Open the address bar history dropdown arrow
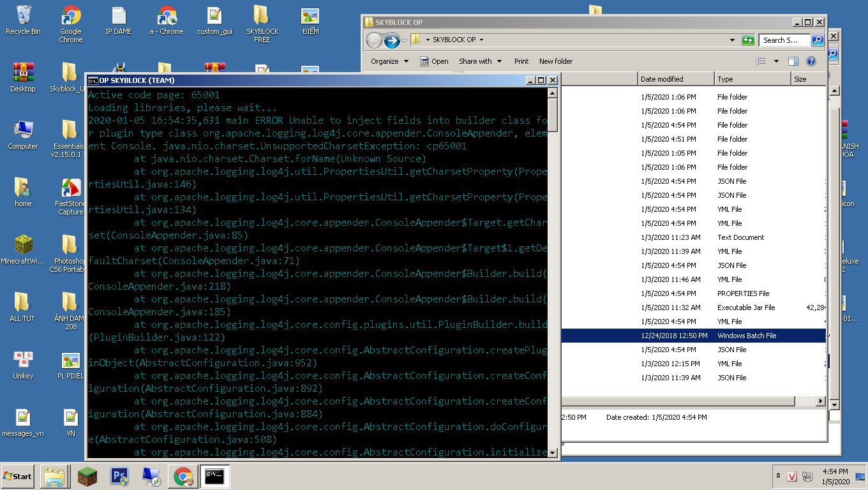This screenshot has width=868, height=490. click(732, 40)
